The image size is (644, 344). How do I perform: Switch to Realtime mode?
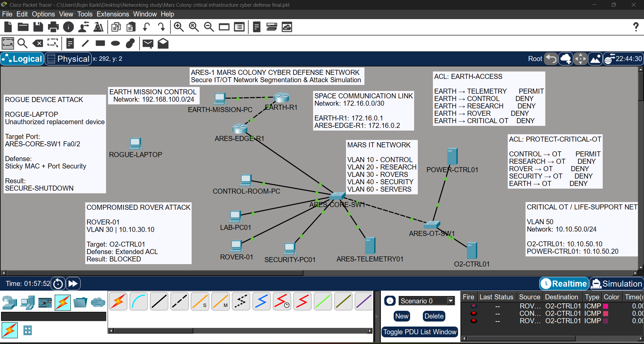pyautogui.click(x=564, y=284)
